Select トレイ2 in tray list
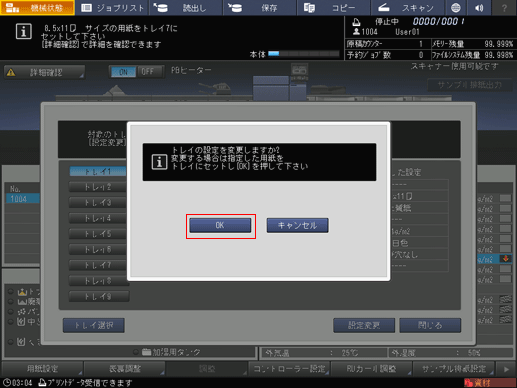Image resolution: width=517 pixels, height=388 pixels. [x=98, y=187]
